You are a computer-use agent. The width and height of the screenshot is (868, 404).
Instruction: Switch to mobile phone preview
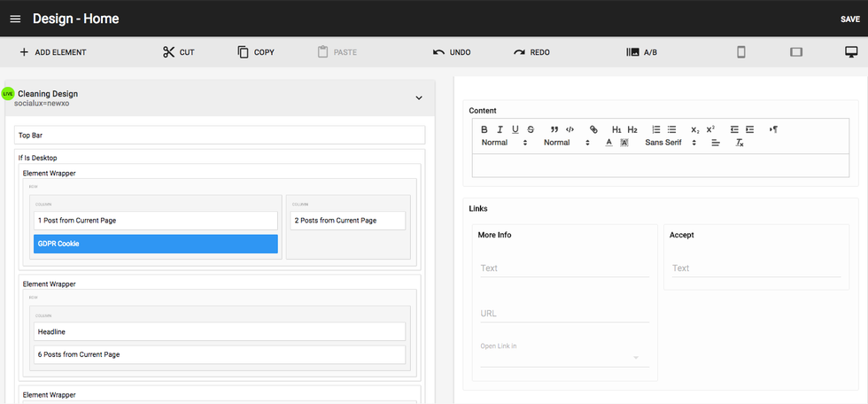pos(740,52)
